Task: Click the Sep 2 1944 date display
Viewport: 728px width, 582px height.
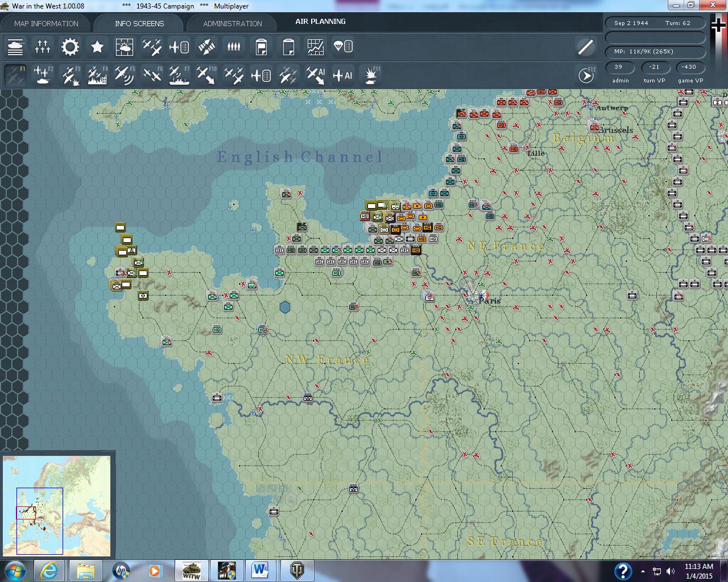Action: pyautogui.click(x=631, y=23)
